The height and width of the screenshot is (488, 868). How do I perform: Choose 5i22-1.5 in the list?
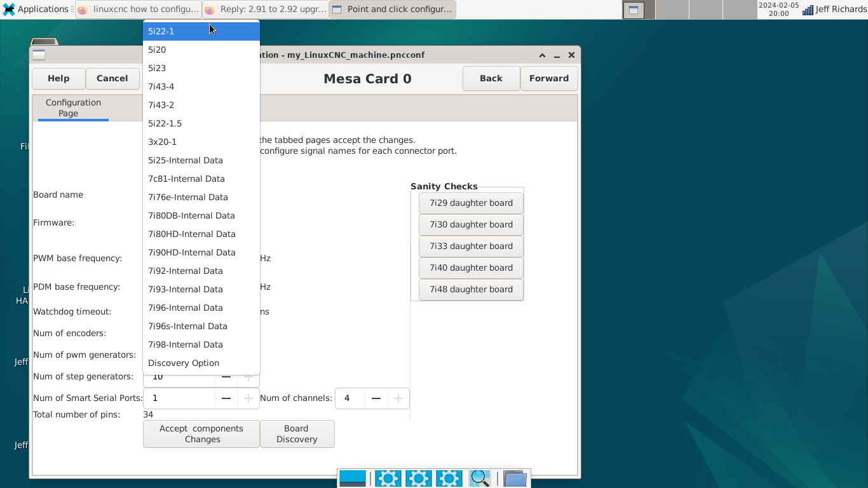(x=201, y=123)
